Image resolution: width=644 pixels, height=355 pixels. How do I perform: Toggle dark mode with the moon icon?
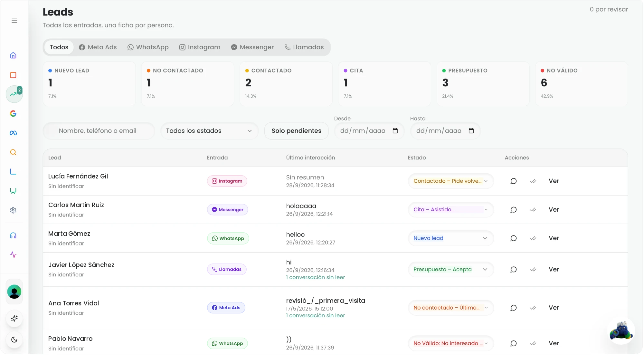pos(14,340)
